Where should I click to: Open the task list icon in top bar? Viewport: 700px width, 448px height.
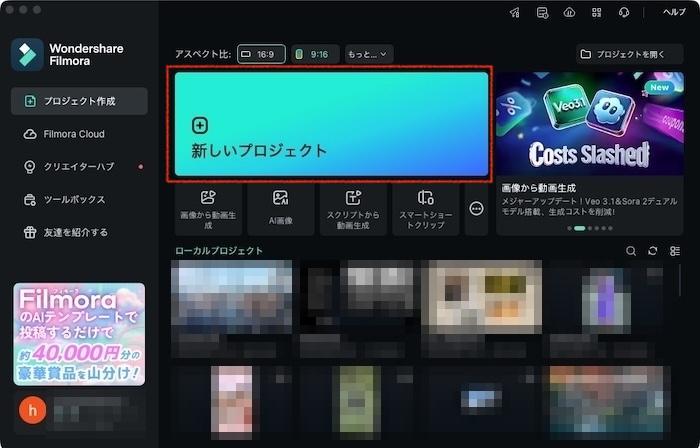coord(542,12)
